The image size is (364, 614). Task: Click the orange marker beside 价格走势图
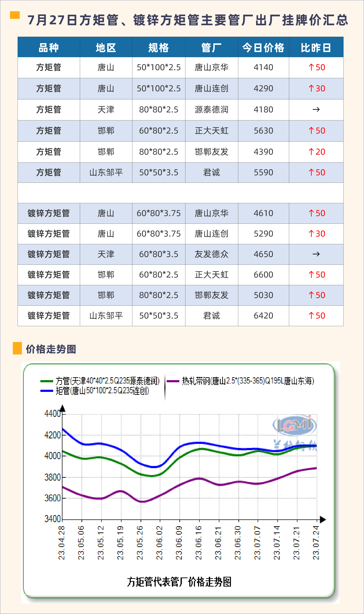[x=17, y=348]
